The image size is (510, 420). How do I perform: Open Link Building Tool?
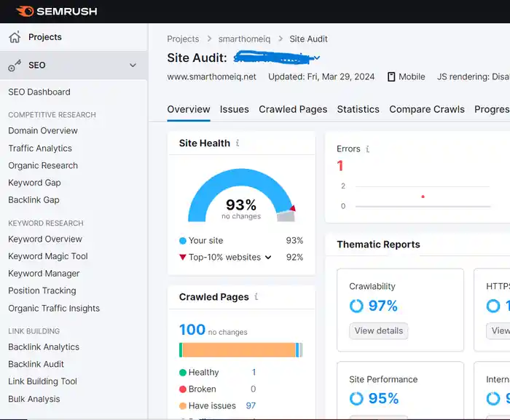click(x=42, y=381)
